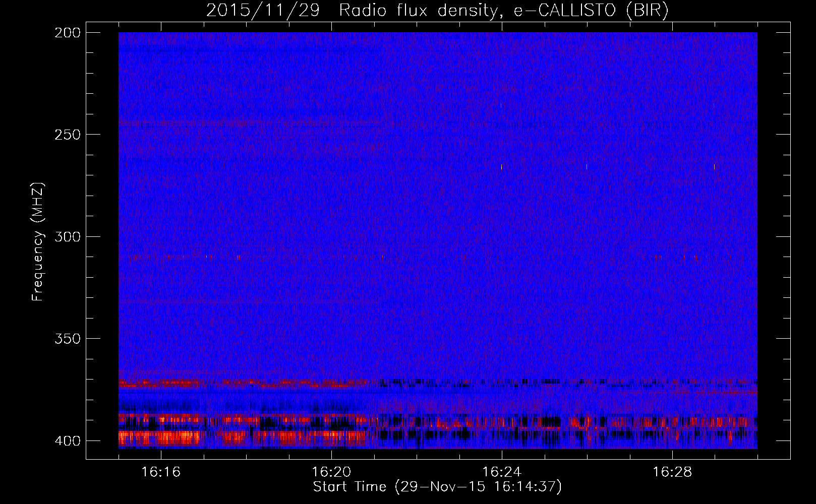816x504 pixels.
Task: Click the '16:28' time tick label
Action: point(672,472)
